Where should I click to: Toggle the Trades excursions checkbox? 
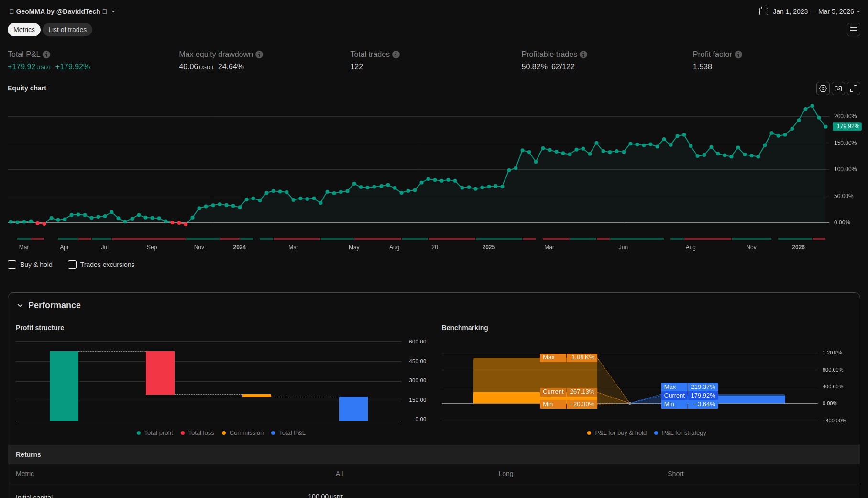click(x=72, y=265)
